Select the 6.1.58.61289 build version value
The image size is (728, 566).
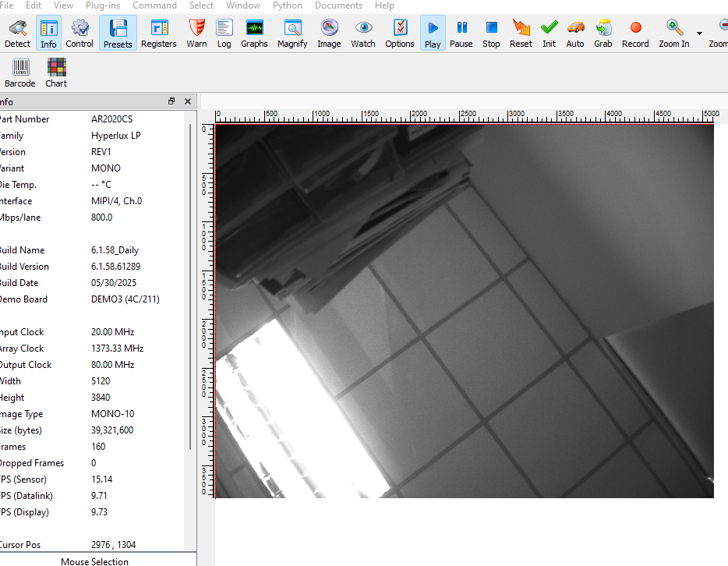[x=115, y=267]
